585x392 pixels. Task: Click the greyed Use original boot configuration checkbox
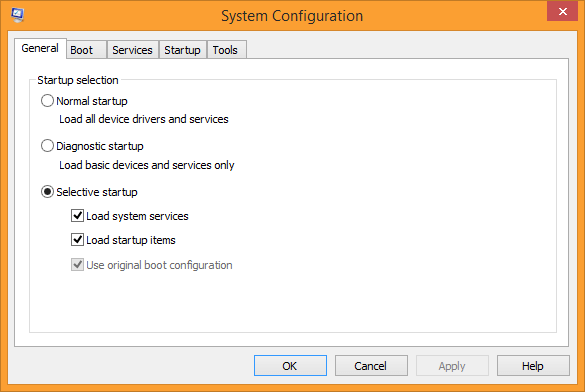tap(77, 265)
